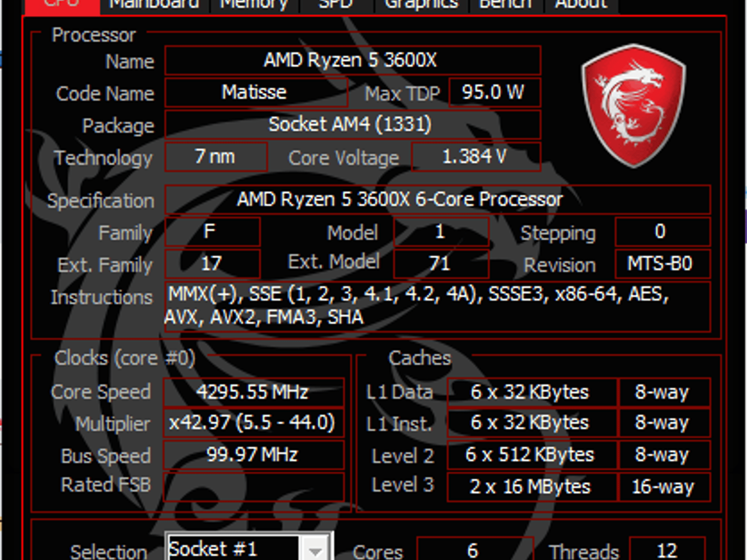This screenshot has height=560, width=747.
Task: Click the 16-way Level 3 associativity value
Action: tap(664, 487)
